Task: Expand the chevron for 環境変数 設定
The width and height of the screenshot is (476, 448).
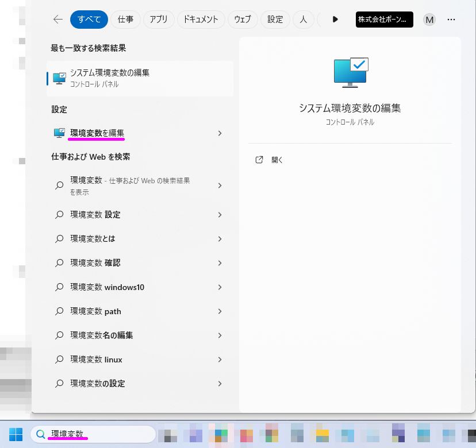Action: [220, 215]
